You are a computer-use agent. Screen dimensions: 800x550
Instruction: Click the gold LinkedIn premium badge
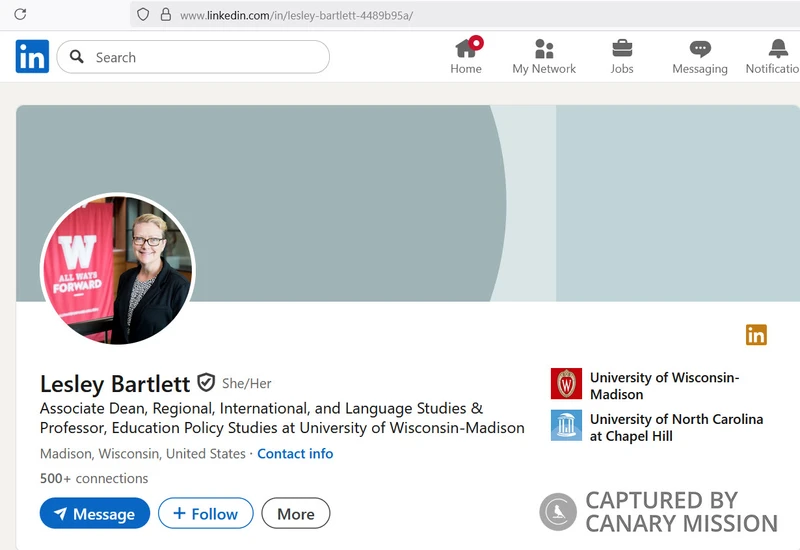click(x=756, y=335)
